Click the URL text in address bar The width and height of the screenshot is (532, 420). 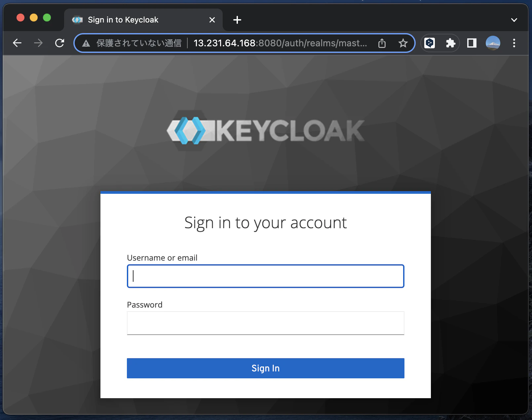click(280, 43)
